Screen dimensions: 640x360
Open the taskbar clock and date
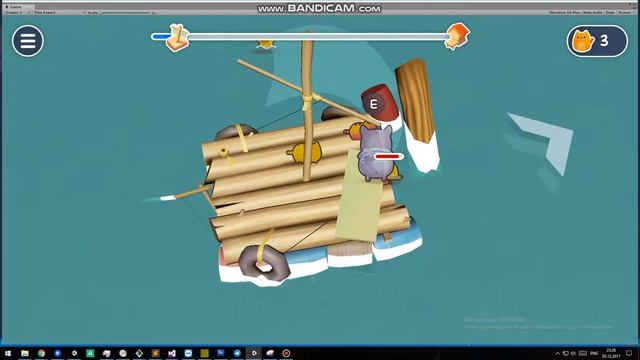tap(611, 353)
